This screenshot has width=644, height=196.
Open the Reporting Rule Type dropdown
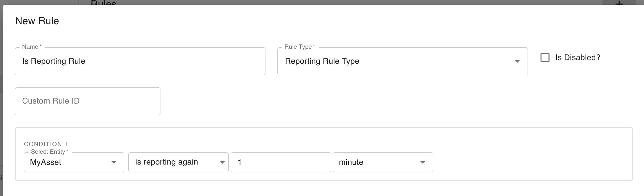(398, 61)
